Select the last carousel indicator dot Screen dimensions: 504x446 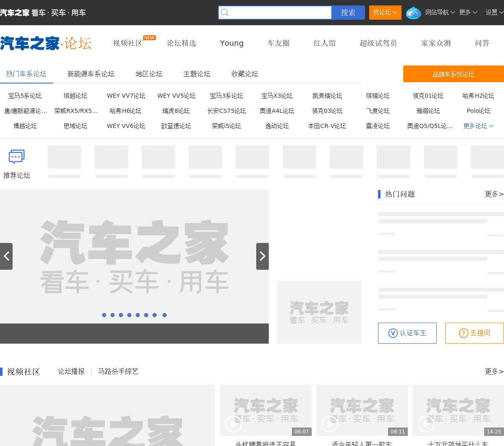(x=165, y=315)
